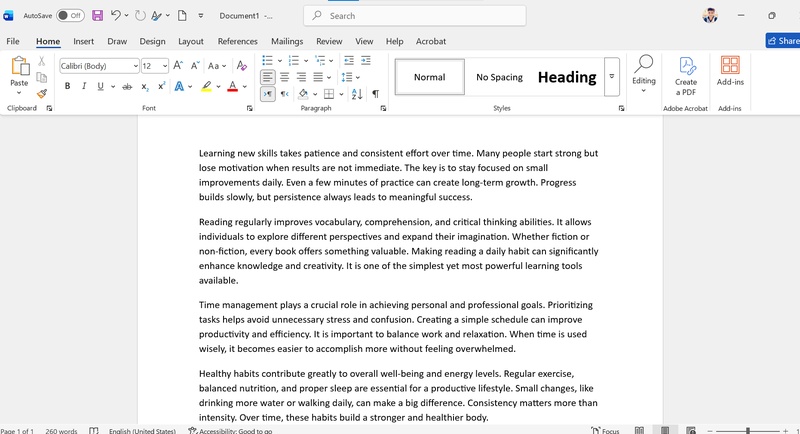The width and height of the screenshot is (800, 434).
Task: Toggle left-to-right text direction
Action: pyautogui.click(x=268, y=94)
